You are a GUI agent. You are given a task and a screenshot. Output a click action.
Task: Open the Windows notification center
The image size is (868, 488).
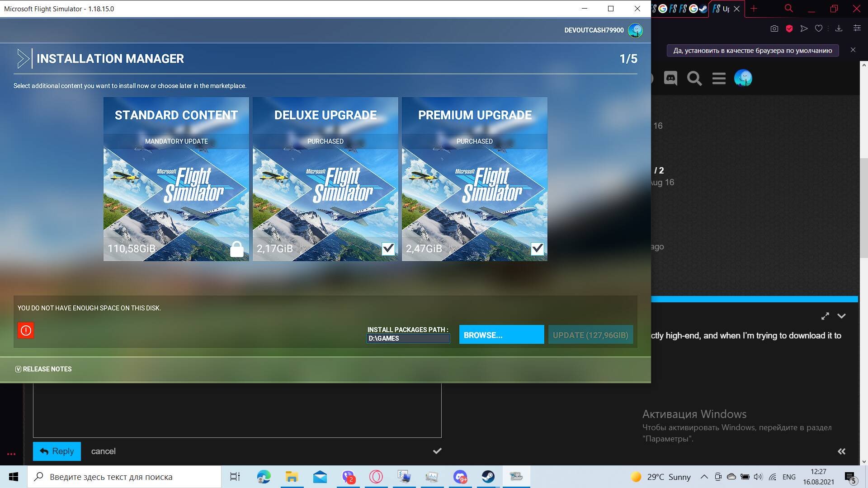coord(850,477)
